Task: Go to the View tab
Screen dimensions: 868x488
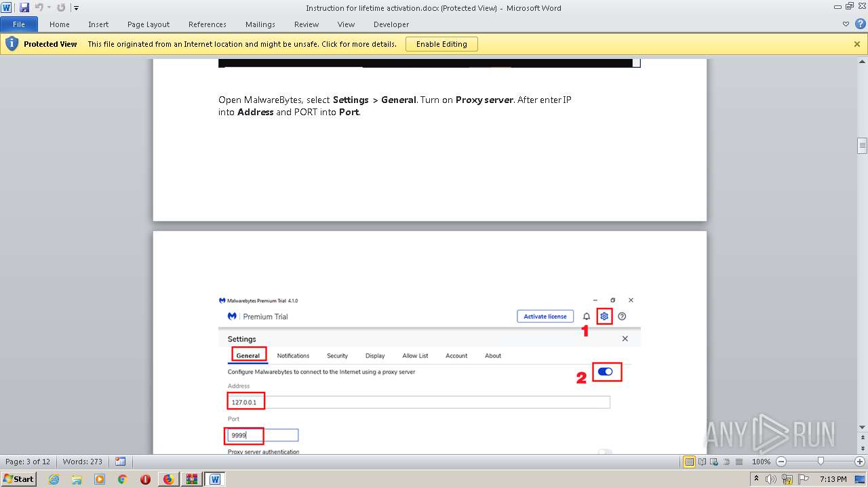Action: coord(346,24)
